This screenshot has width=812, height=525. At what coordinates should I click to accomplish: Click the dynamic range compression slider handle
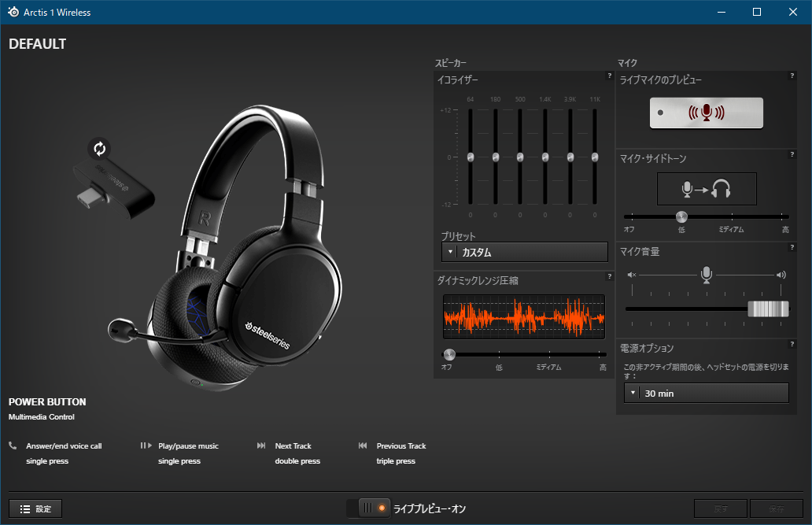pos(449,354)
